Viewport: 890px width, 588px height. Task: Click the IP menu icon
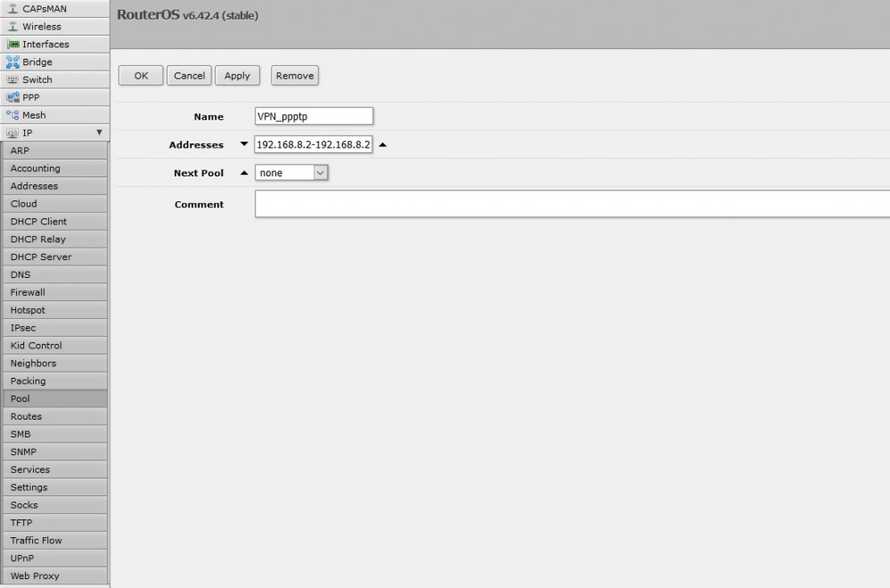click(x=12, y=133)
